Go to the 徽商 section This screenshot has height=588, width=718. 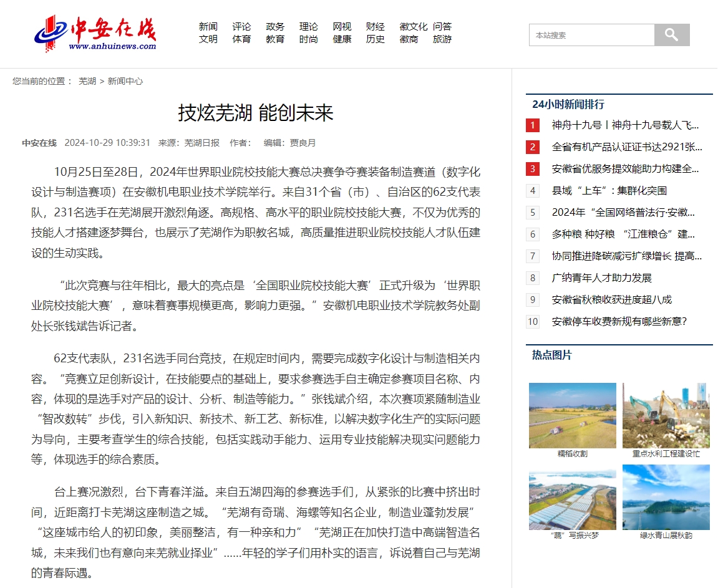(x=409, y=39)
